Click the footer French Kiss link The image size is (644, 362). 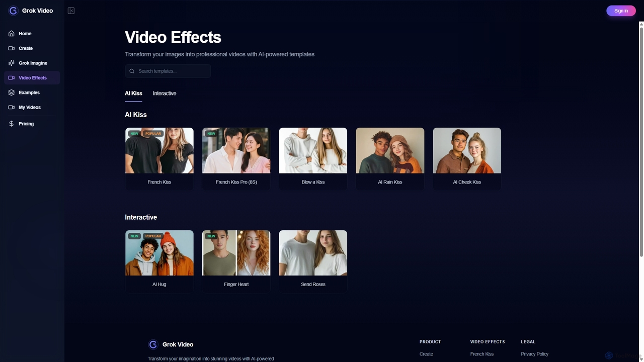pos(482,354)
